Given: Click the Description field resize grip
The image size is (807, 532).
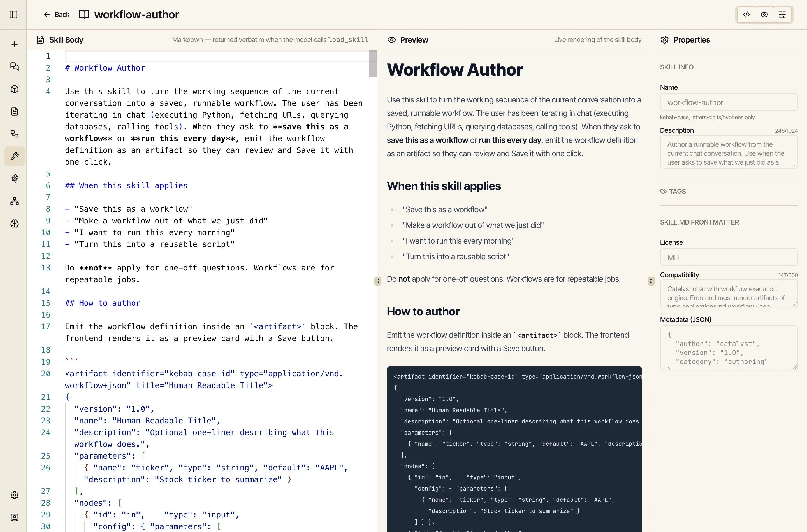Looking at the screenshot, I should [x=795, y=165].
